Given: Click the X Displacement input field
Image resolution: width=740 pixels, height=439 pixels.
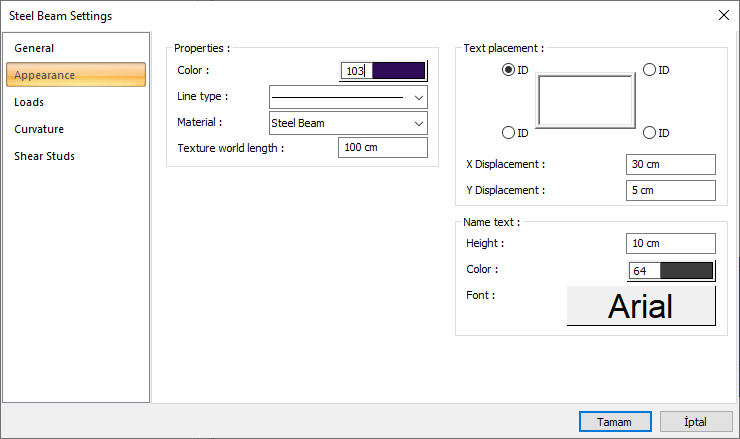Looking at the screenshot, I should point(671,164).
